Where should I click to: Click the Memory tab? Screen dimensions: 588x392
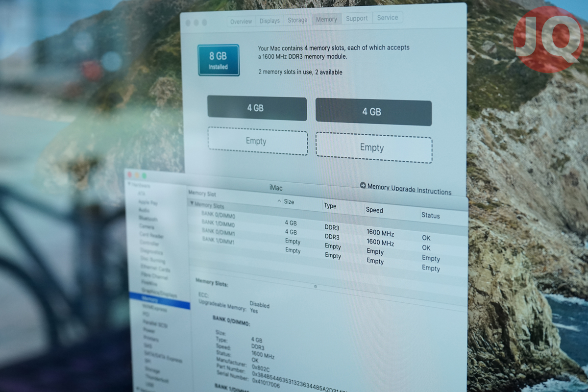[x=326, y=19]
